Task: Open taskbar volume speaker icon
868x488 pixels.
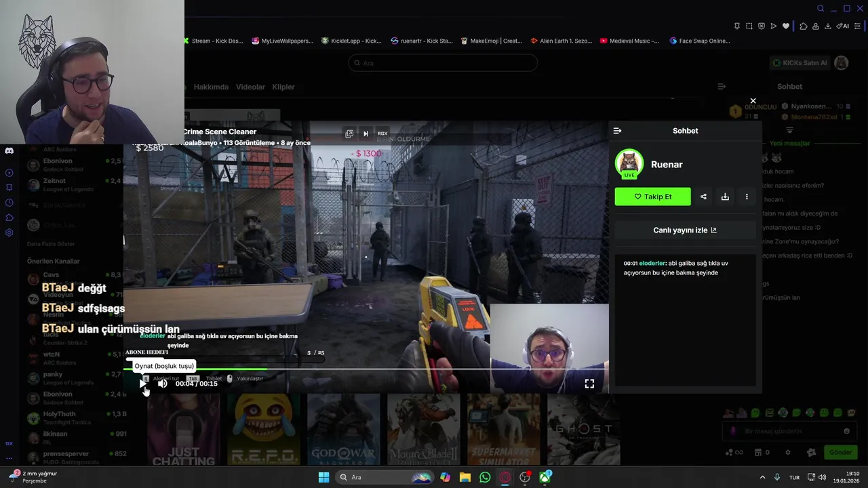Action: point(822,477)
